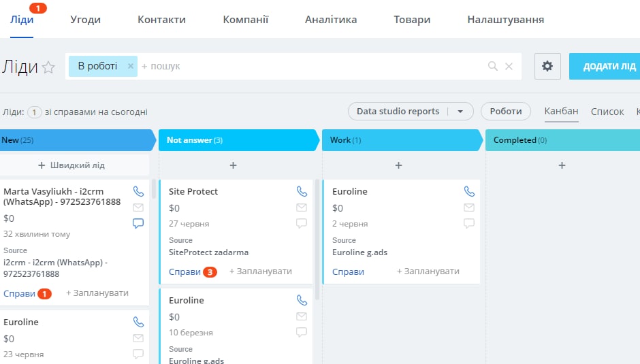Open Data studio reports dropdown arrow
640x364 pixels.
460,112
